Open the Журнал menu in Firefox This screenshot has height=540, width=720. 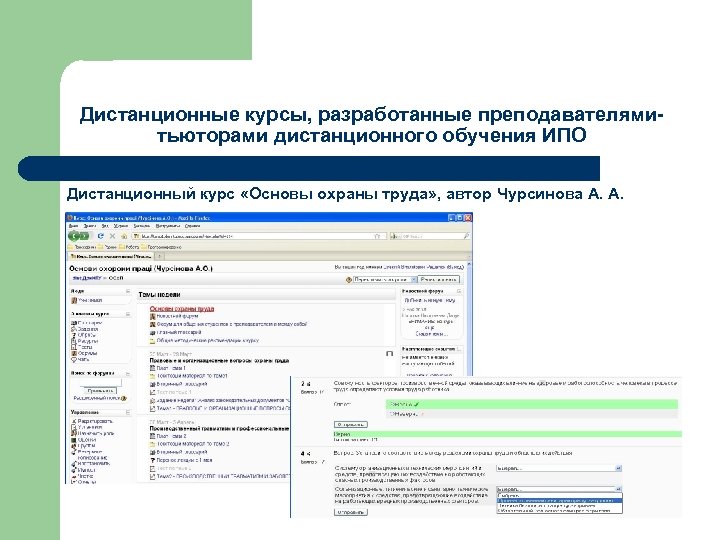[x=121, y=226]
